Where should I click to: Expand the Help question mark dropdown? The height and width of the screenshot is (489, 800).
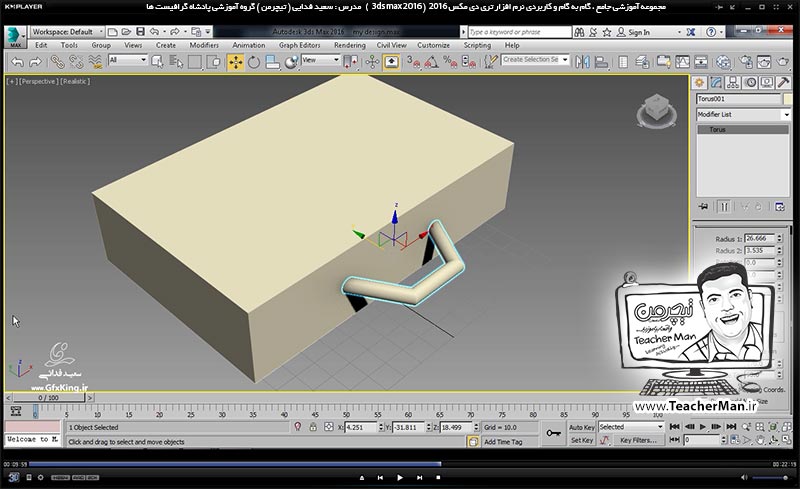coord(721,32)
